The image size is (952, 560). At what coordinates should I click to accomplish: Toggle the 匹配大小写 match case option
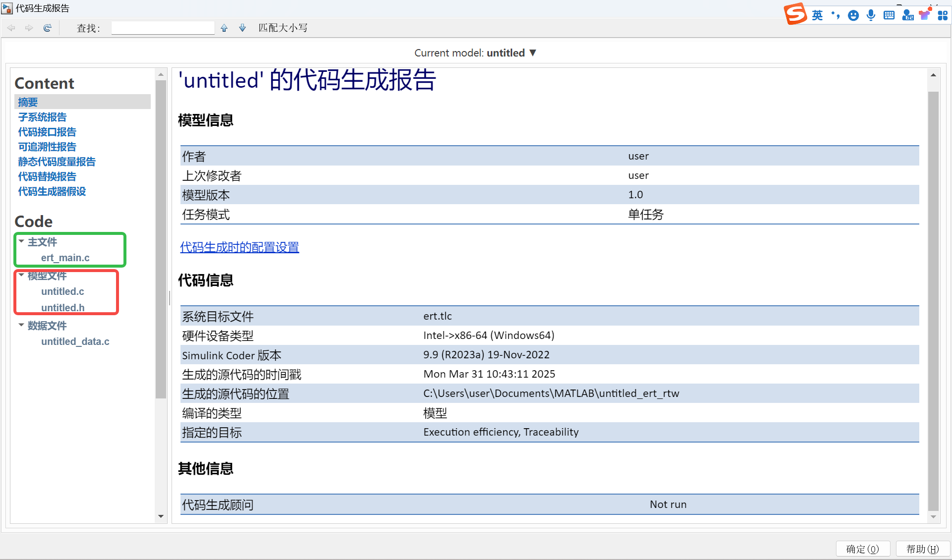pos(283,28)
